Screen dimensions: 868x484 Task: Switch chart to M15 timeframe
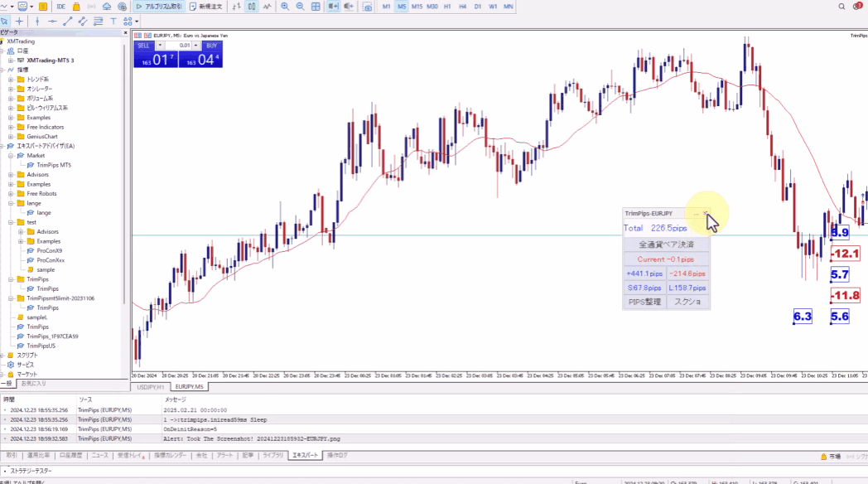pyautogui.click(x=417, y=6)
